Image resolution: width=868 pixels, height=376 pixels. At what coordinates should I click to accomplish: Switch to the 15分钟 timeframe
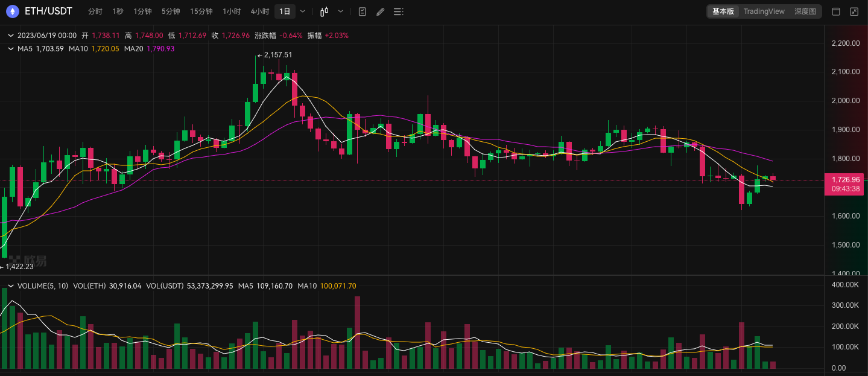click(201, 11)
